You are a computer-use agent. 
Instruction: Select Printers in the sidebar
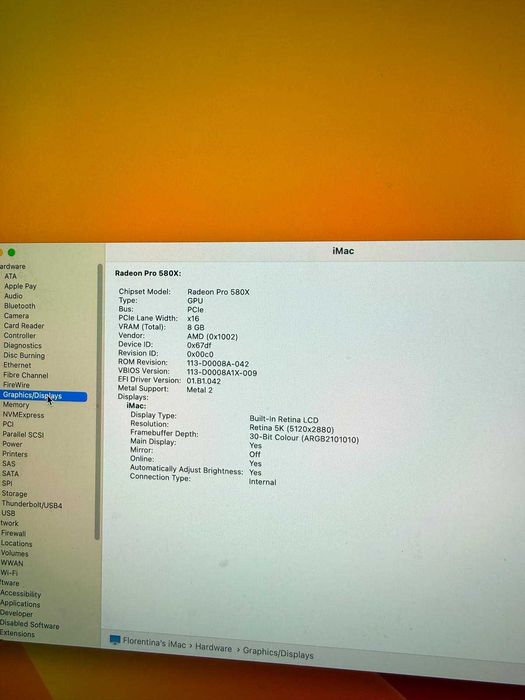click(15, 454)
